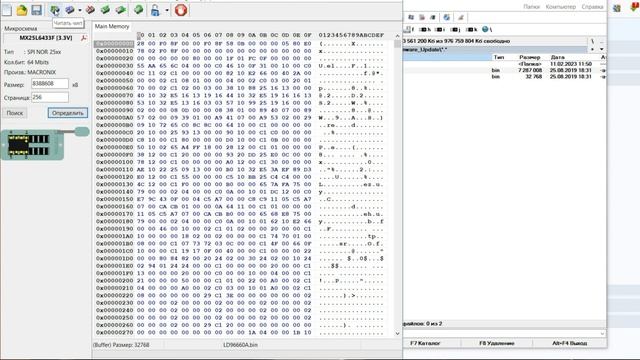
Task: Sort files by Тип column
Action: click(499, 57)
